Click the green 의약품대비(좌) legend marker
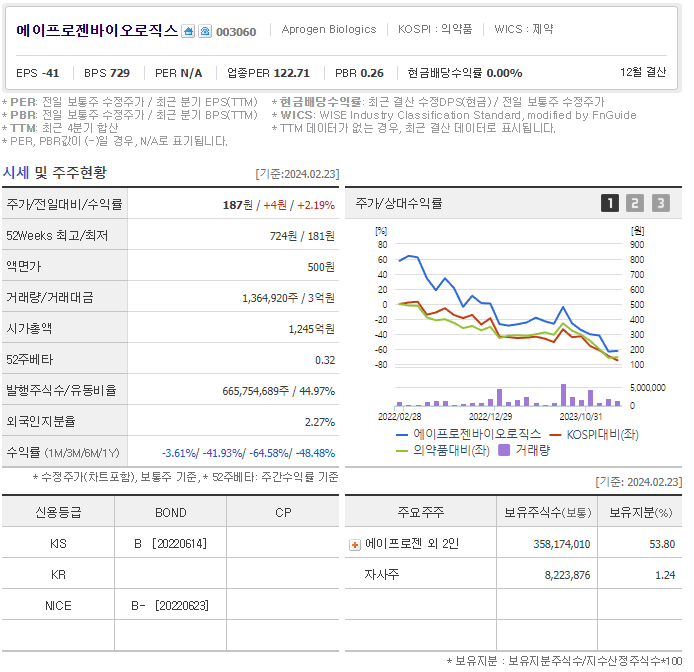The width and height of the screenshot is (694, 672). [401, 452]
